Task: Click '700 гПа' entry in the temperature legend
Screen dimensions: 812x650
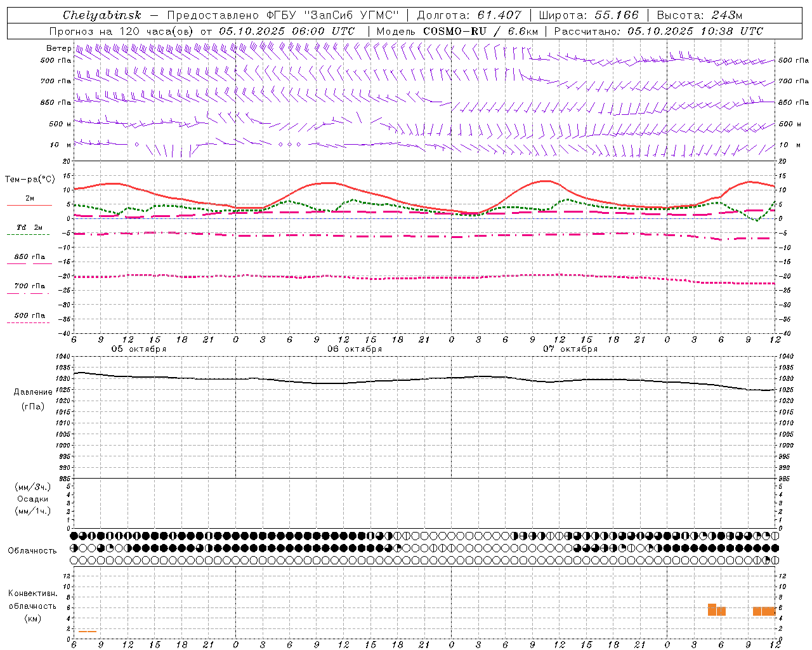Action: [x=30, y=286]
